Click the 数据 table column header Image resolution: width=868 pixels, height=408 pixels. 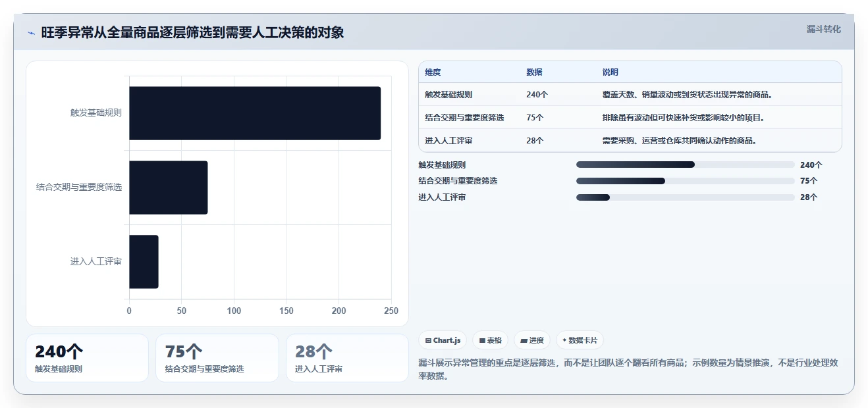click(534, 72)
